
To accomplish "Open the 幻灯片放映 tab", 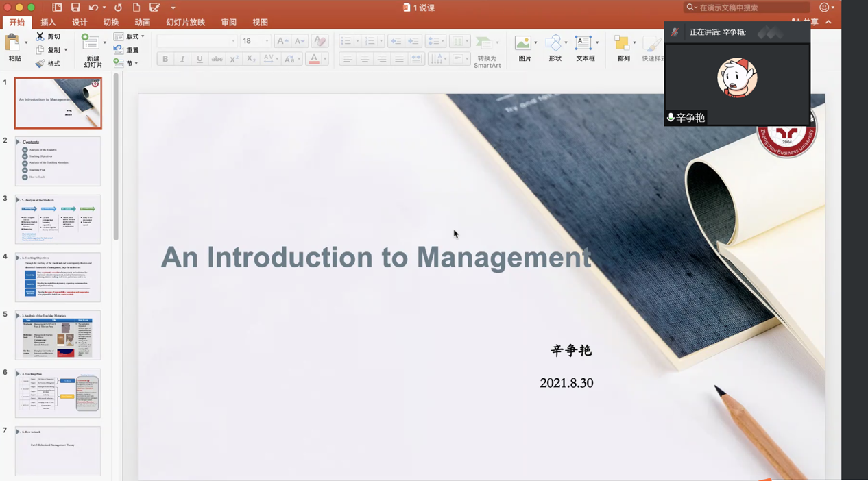I will 185,23.
